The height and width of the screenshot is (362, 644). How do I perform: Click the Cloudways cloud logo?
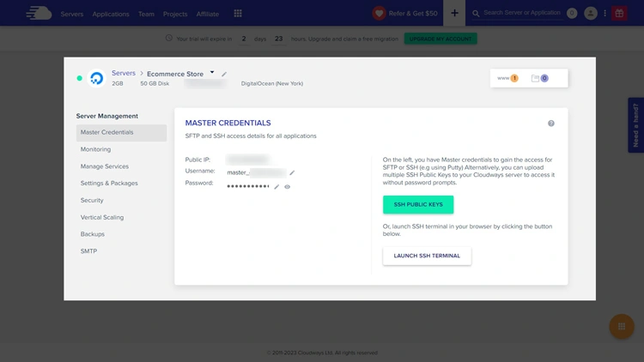(x=39, y=13)
